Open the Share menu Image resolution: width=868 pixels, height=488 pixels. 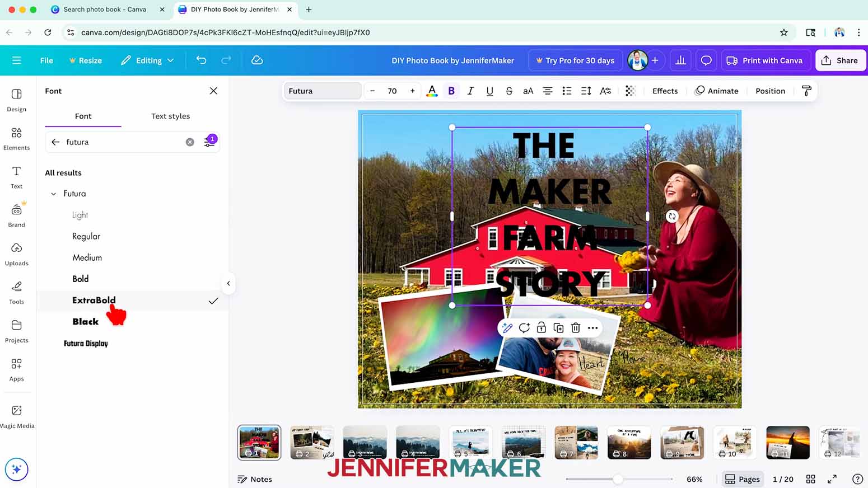(x=841, y=60)
